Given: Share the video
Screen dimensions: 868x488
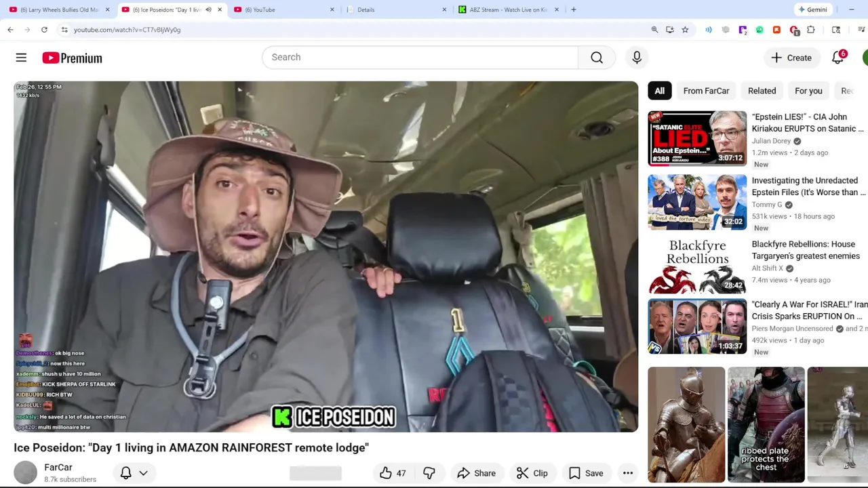Looking at the screenshot, I should tap(476, 473).
